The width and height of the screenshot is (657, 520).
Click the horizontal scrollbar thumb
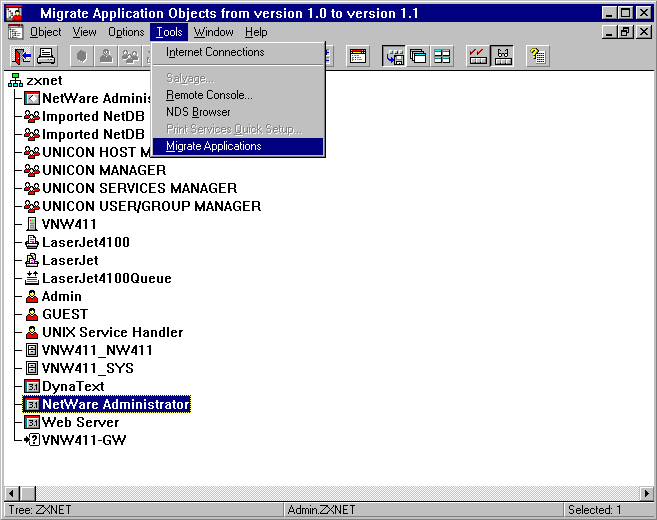[x=28, y=494]
